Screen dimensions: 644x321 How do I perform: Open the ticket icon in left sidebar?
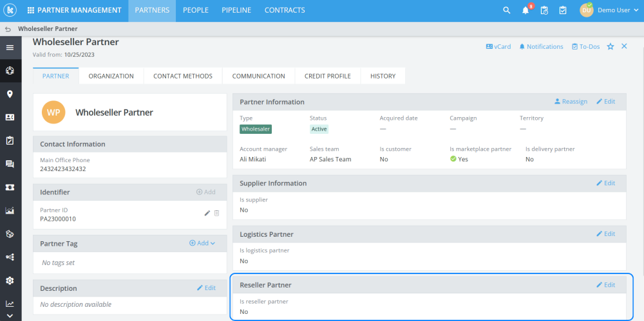tap(10, 187)
